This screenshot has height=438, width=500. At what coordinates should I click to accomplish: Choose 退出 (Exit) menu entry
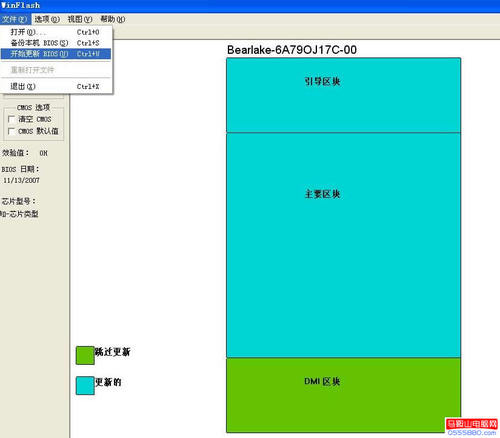(56, 87)
